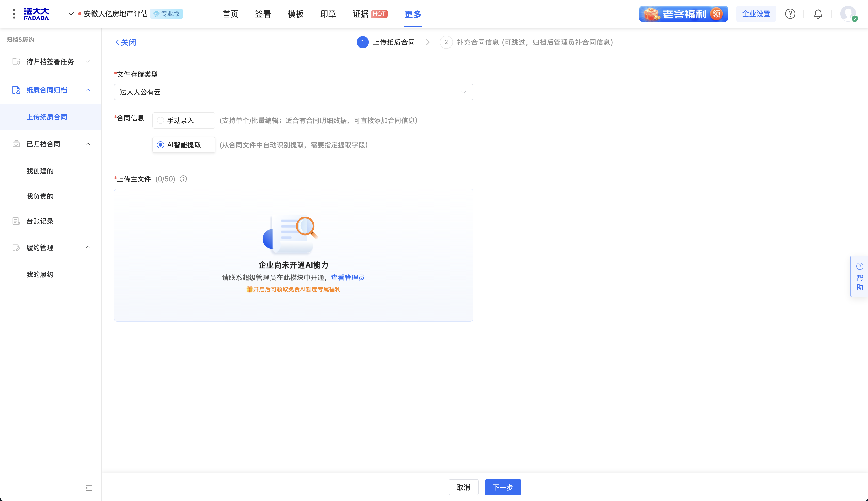Open the floating 帮助 side widget
Viewport: 868px width, 501px height.
click(859, 276)
